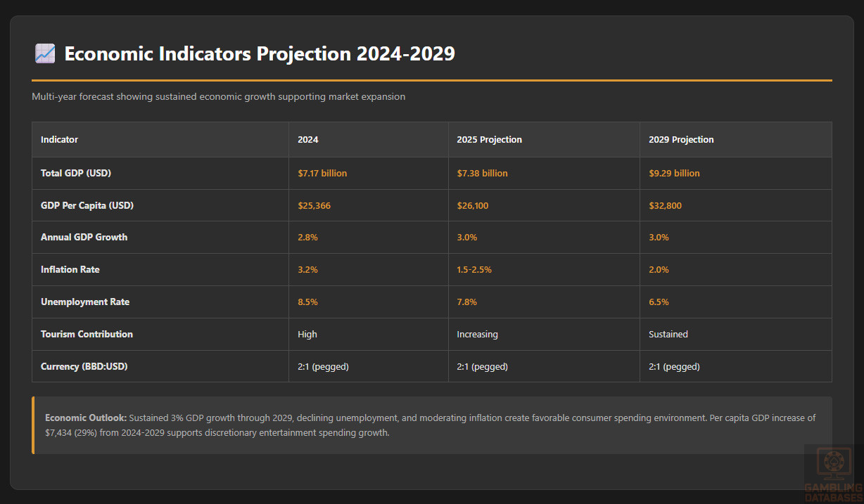Click the Indicator column header
This screenshot has height=504, width=864.
pos(59,140)
